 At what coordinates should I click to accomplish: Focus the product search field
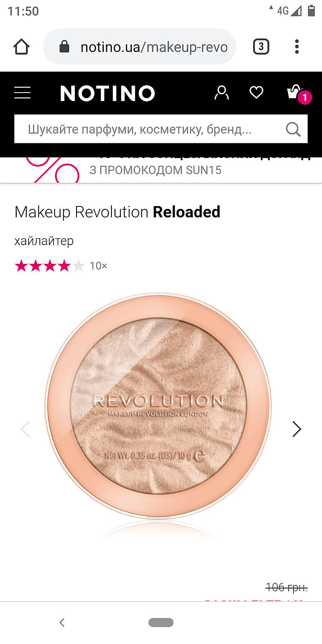click(161, 129)
